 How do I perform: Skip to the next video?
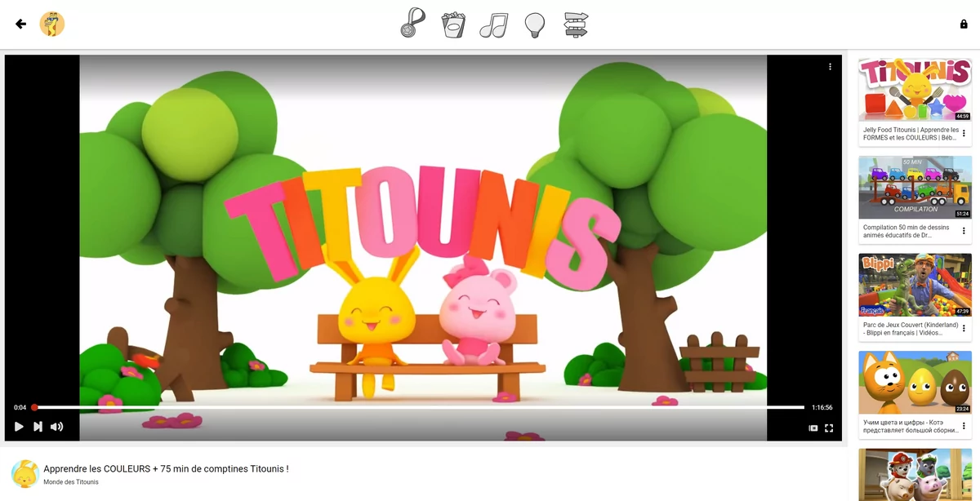click(38, 427)
